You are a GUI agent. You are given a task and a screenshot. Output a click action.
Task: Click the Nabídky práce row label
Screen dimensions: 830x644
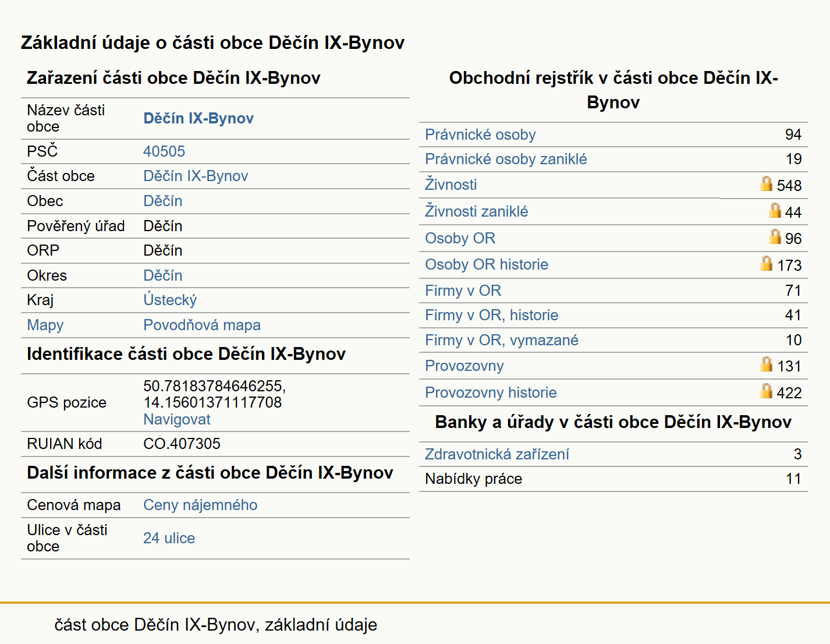coord(474,479)
